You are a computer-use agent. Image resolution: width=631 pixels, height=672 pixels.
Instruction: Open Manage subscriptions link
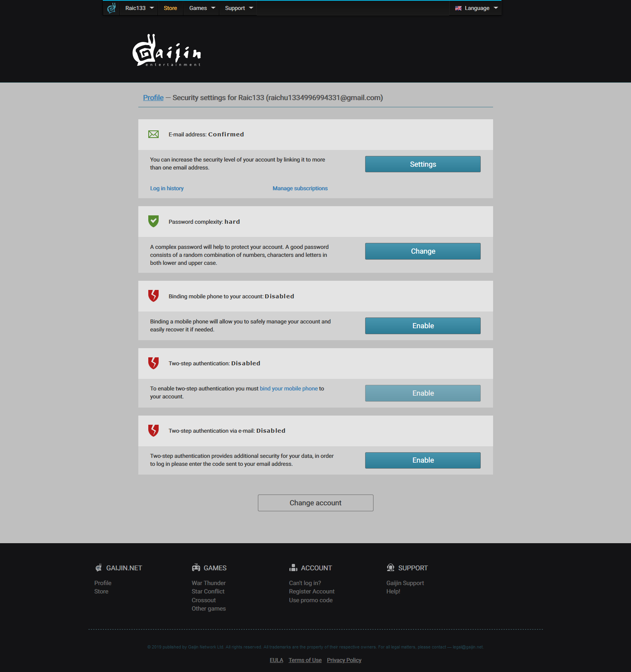300,188
